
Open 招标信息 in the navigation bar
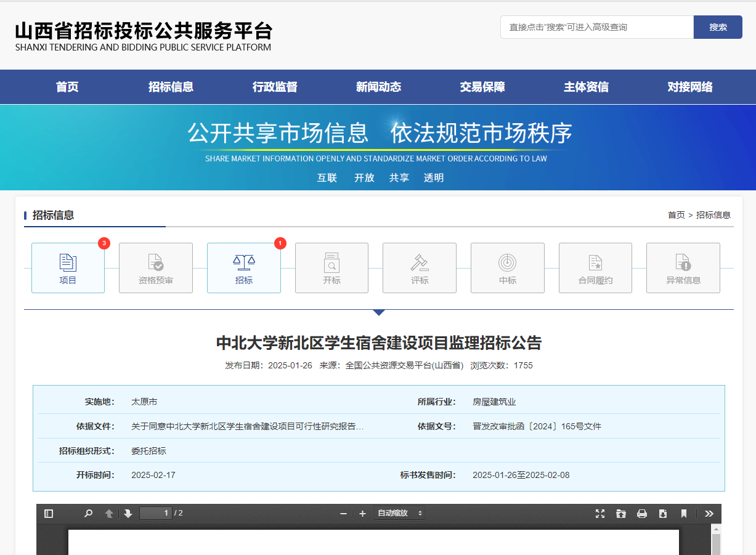(171, 87)
